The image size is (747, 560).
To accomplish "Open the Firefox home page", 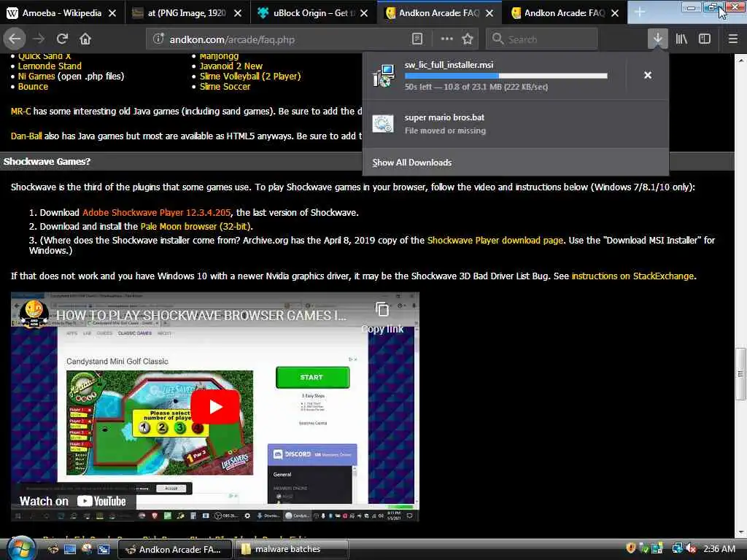I will pos(85,39).
